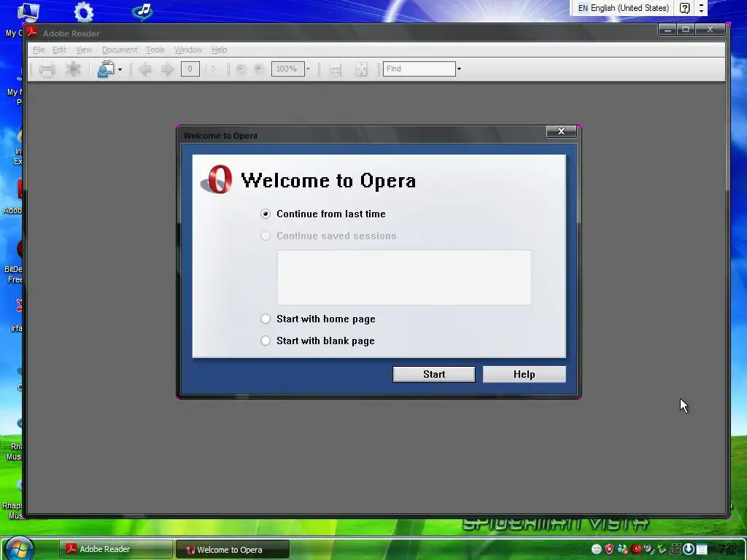Image resolution: width=747 pixels, height=560 pixels.
Task: Select Start with blank page option
Action: 317,341
